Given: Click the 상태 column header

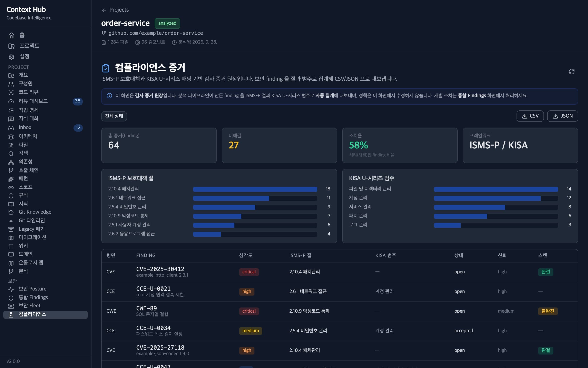Looking at the screenshot, I should pos(459,255).
